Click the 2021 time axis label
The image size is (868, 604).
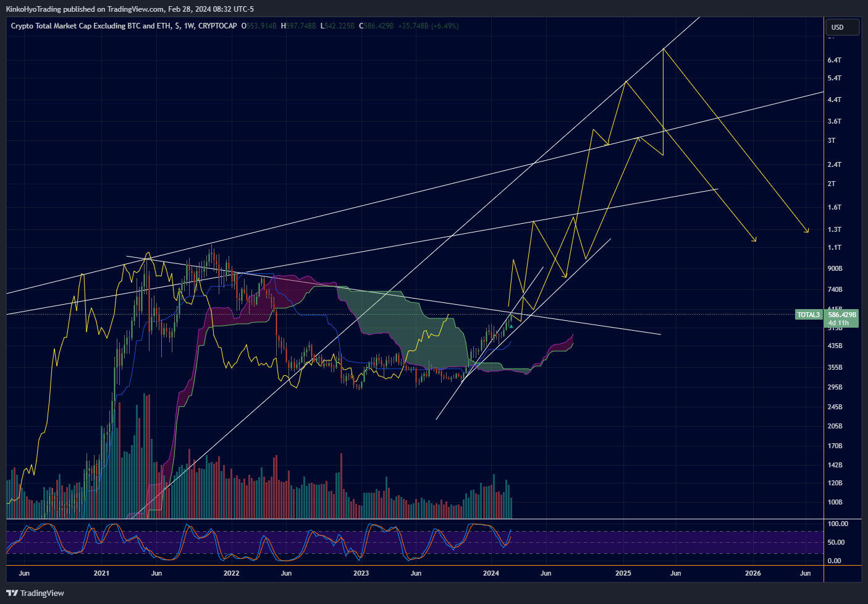101,573
